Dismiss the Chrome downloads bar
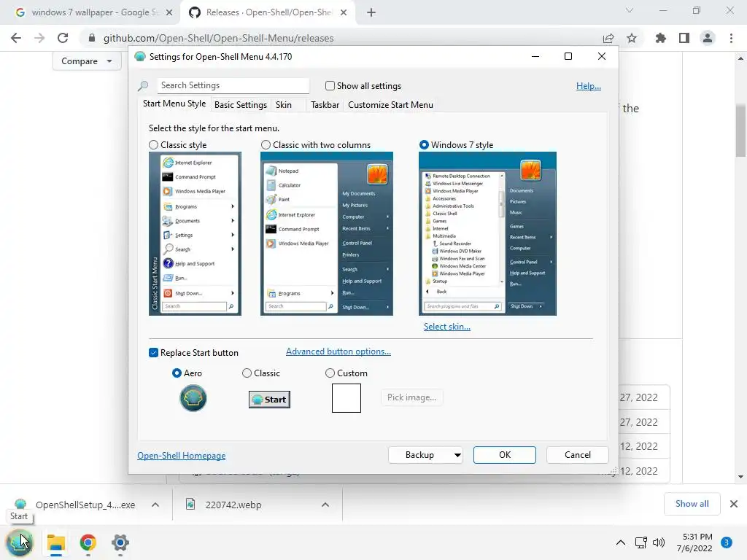Screen dimensions: 747x560 (734, 504)
